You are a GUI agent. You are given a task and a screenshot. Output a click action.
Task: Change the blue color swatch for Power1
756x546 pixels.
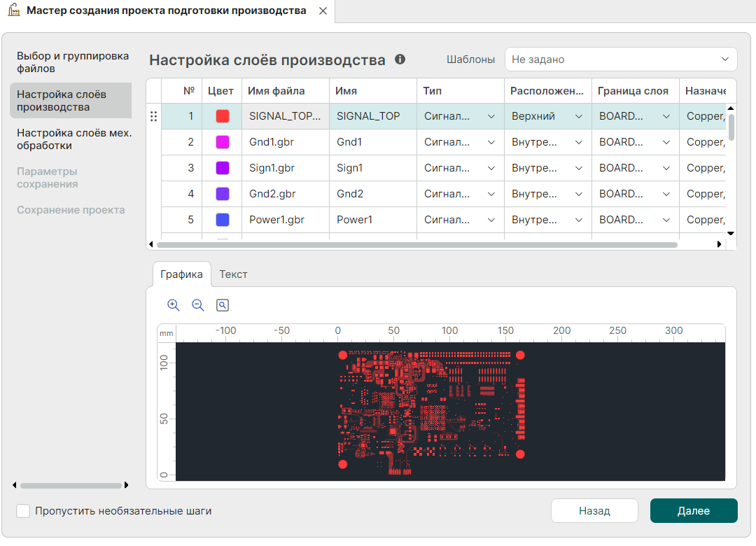(x=223, y=220)
